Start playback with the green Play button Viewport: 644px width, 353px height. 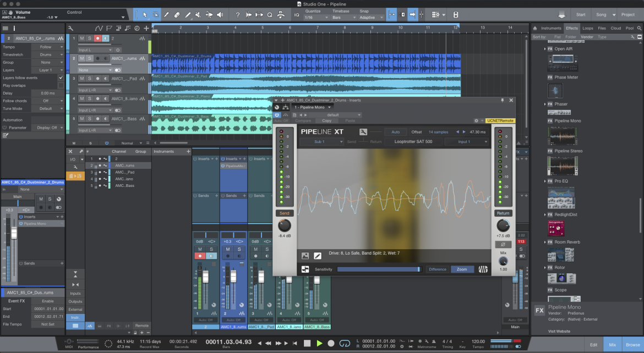pyautogui.click(x=319, y=343)
